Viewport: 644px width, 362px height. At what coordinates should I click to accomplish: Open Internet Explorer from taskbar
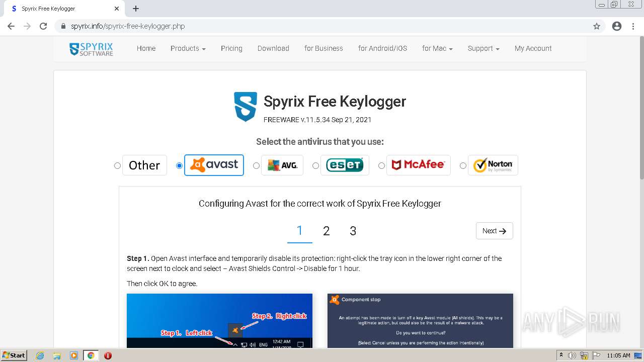click(x=40, y=355)
